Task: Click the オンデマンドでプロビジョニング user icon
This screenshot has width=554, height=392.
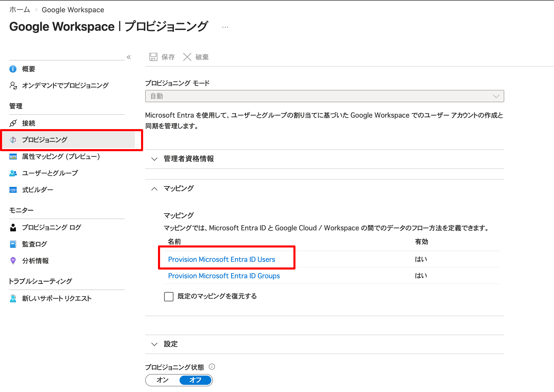Action: 13,85
